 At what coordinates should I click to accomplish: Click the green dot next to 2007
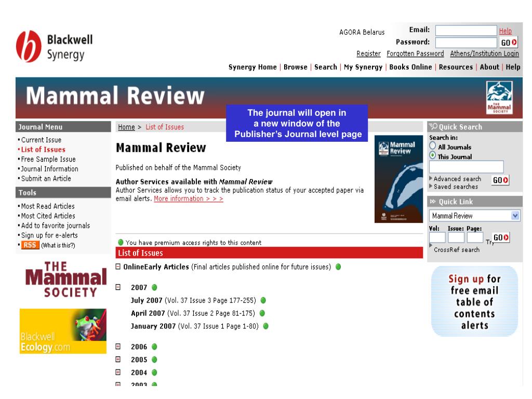click(154, 287)
